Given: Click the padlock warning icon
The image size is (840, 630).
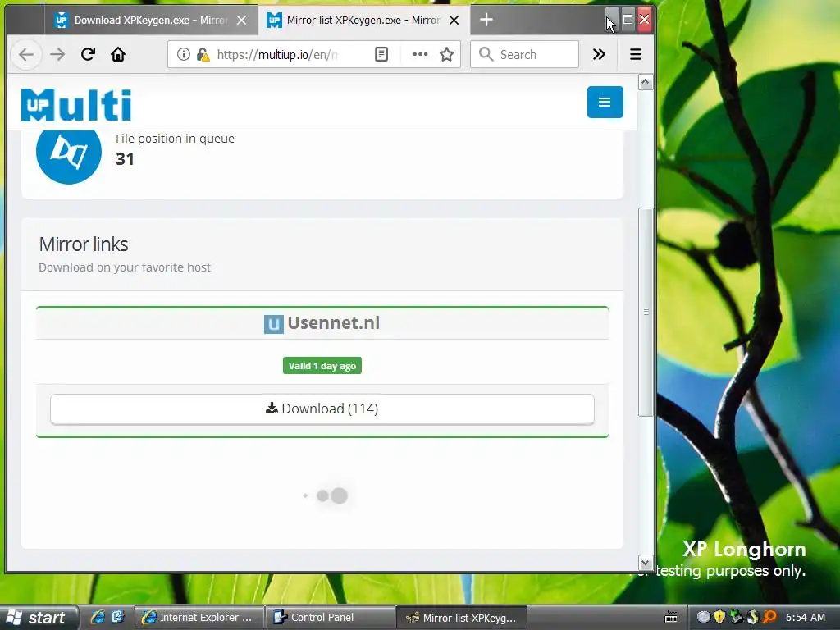Looking at the screenshot, I should click(203, 55).
